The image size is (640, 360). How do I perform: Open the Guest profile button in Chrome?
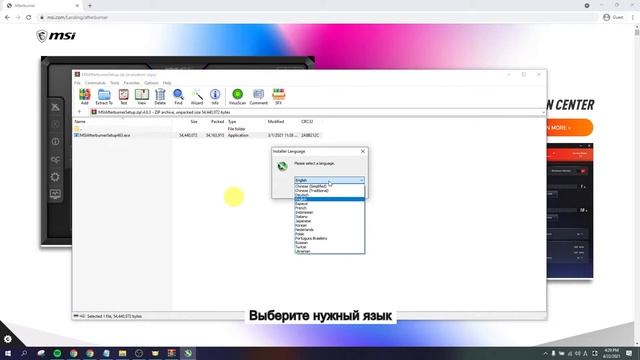click(x=613, y=18)
